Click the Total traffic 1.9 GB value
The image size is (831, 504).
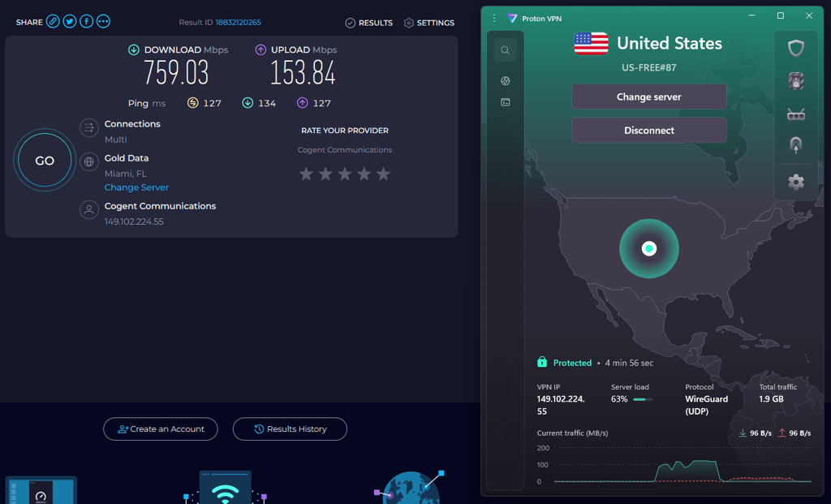[x=771, y=399]
